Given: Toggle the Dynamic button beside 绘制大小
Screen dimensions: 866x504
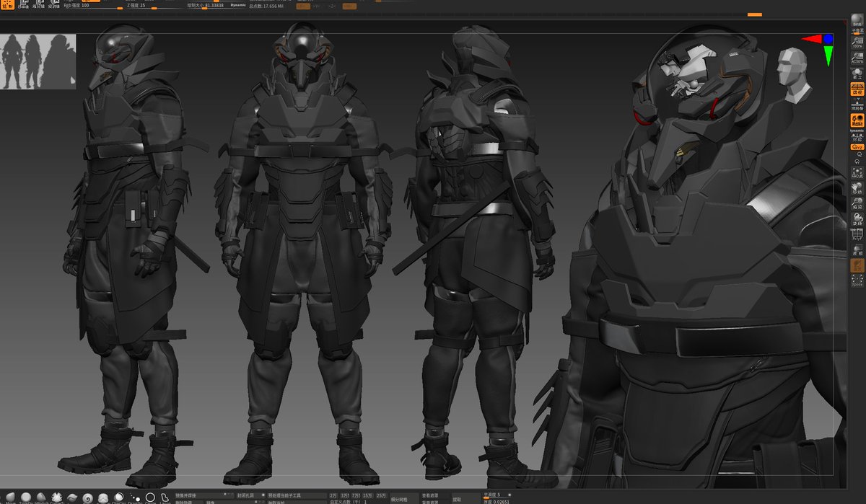Looking at the screenshot, I should tap(238, 6).
